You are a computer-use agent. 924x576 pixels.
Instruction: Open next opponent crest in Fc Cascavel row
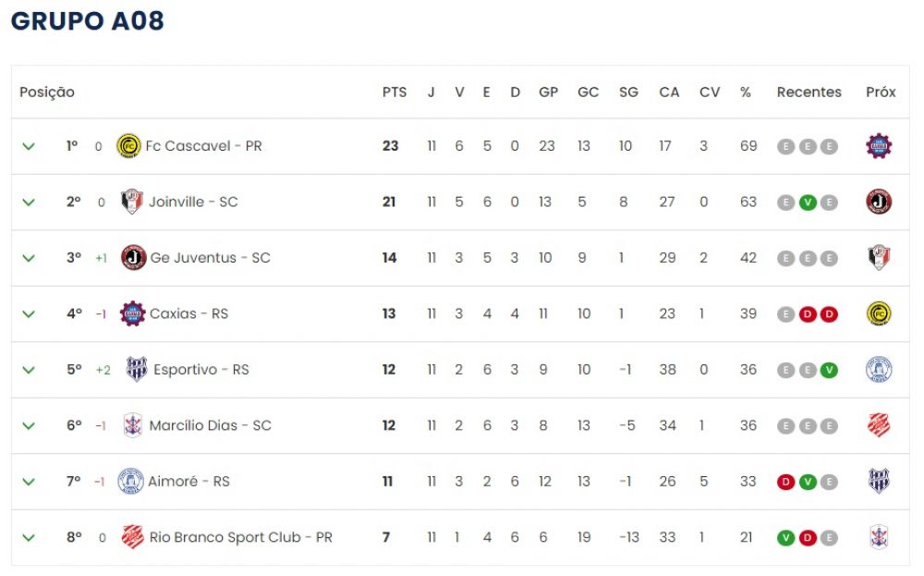point(879,146)
